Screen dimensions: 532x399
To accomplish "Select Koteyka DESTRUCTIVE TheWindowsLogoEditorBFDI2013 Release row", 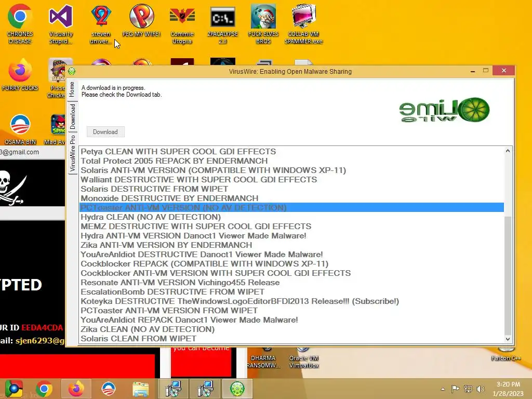I will point(291,301).
